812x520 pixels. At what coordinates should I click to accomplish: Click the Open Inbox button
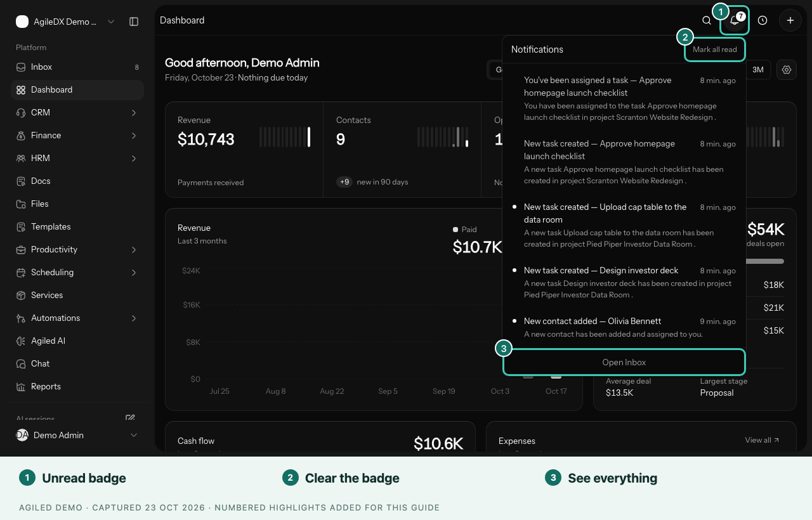click(x=624, y=363)
